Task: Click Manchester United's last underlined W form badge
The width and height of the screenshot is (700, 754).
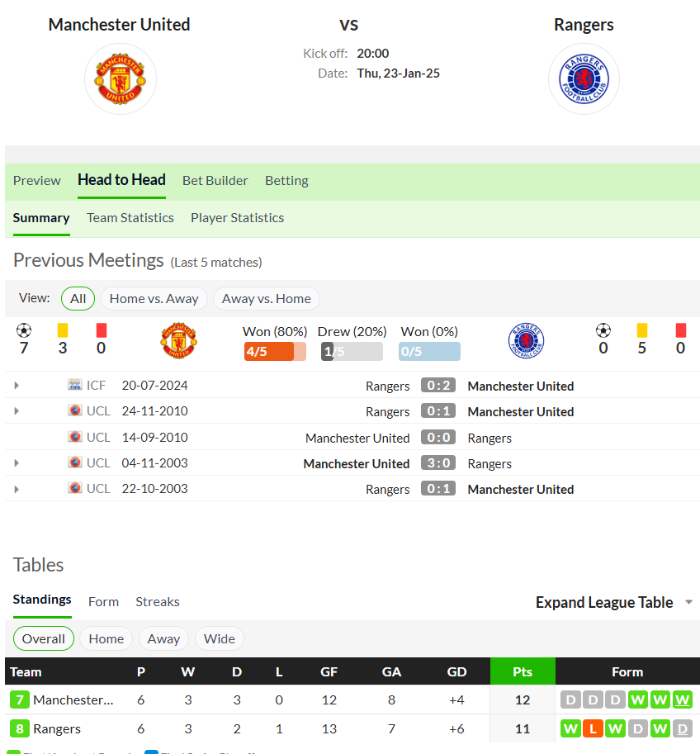Action: 682,699
